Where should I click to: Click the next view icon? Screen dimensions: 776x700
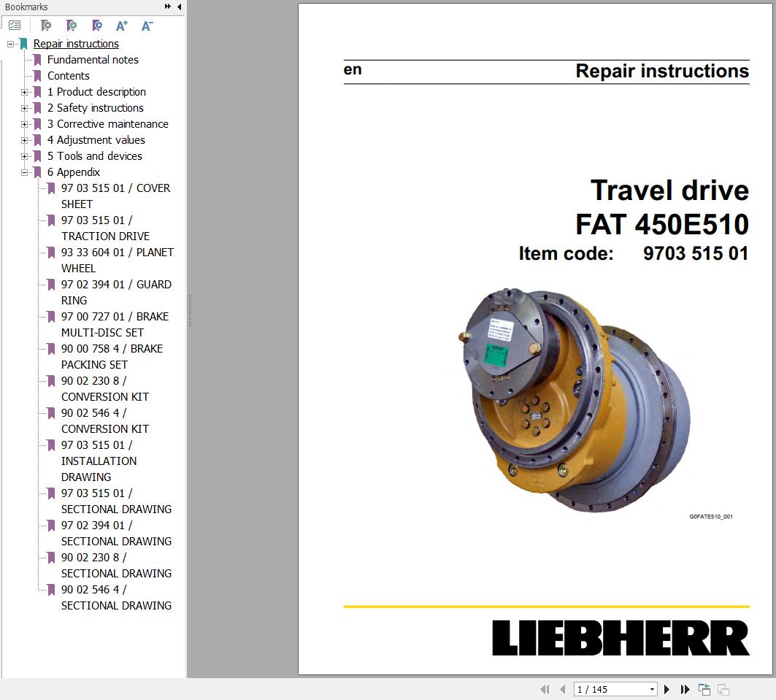click(x=723, y=689)
